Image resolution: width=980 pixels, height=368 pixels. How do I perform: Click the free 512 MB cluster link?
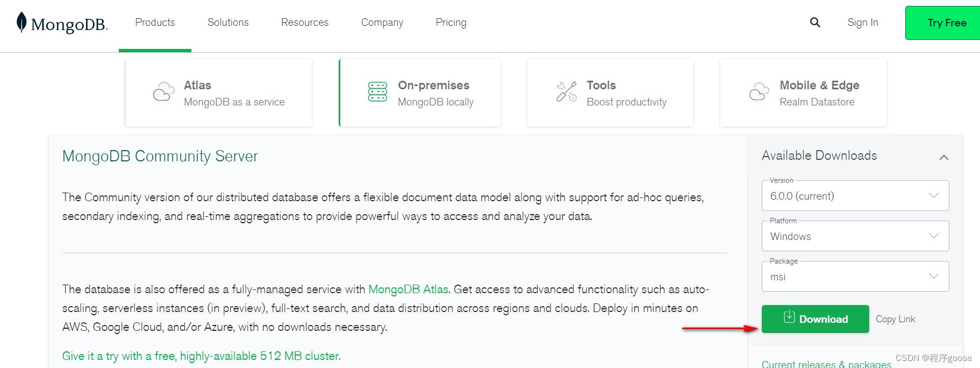[202, 356]
